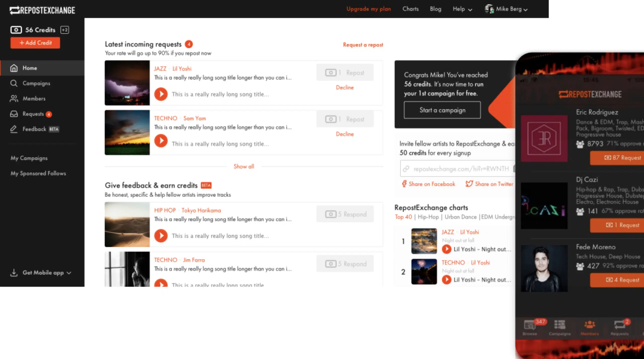This screenshot has height=359, width=644.
Task: Click Eric Rodriguez's 87 Request button in app
Action: pos(617,158)
